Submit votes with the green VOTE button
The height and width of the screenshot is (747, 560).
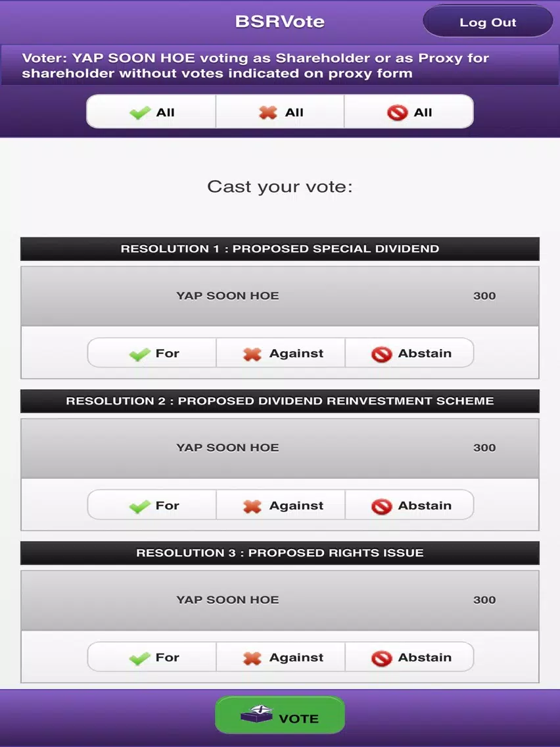(280, 715)
